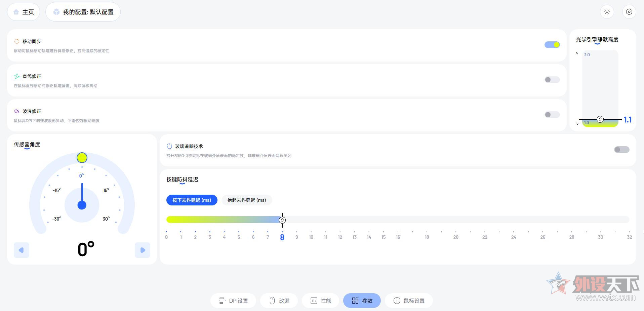The image size is (644, 311).
Task: Click the right arrow to increase sensor angle
Action: 143,250
